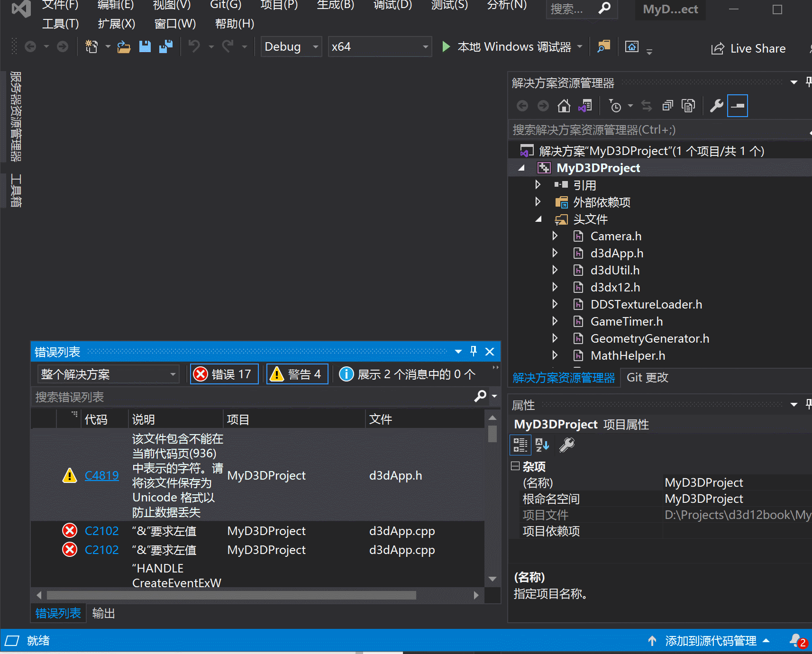Undo the last action
This screenshot has height=654, width=812.
(x=194, y=46)
